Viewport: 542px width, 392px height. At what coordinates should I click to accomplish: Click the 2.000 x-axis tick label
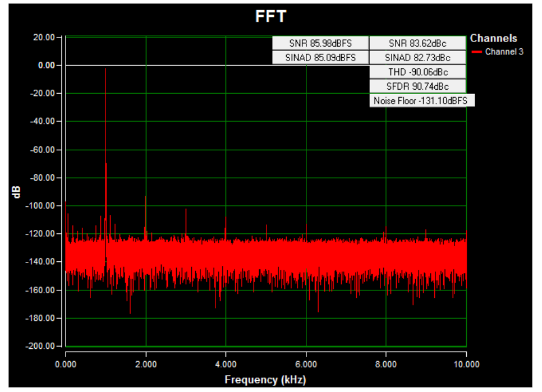146,365
